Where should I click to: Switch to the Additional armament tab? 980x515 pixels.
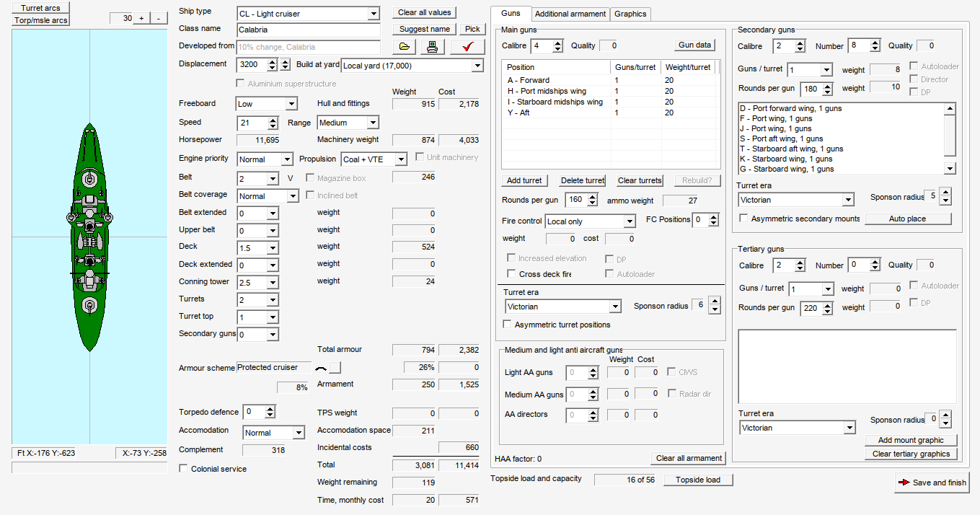[570, 14]
